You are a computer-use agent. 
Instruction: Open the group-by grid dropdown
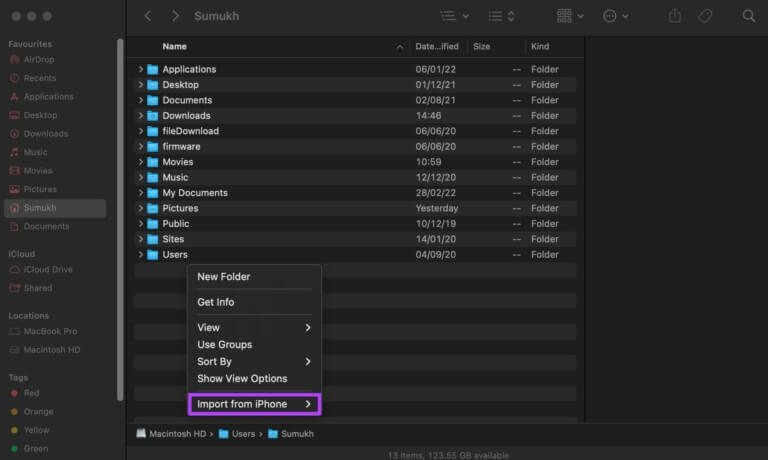pos(570,16)
